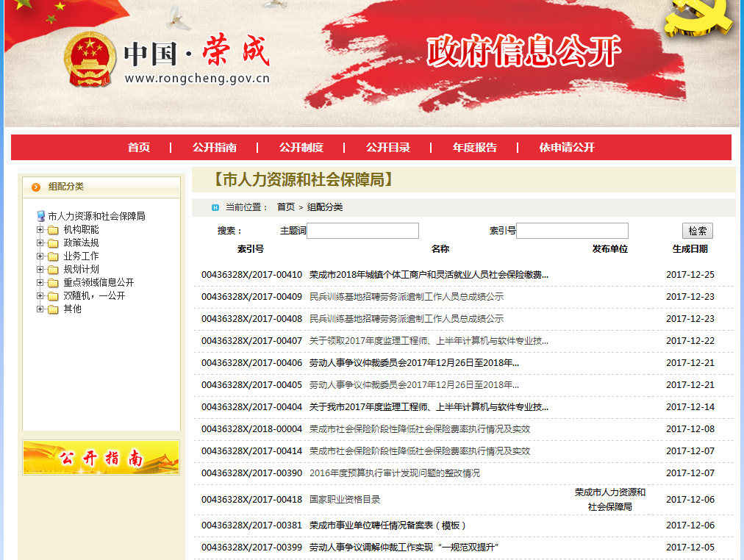Go to 年度报告 in the red navigation bar
Screen dimensions: 744x560
(x=475, y=148)
